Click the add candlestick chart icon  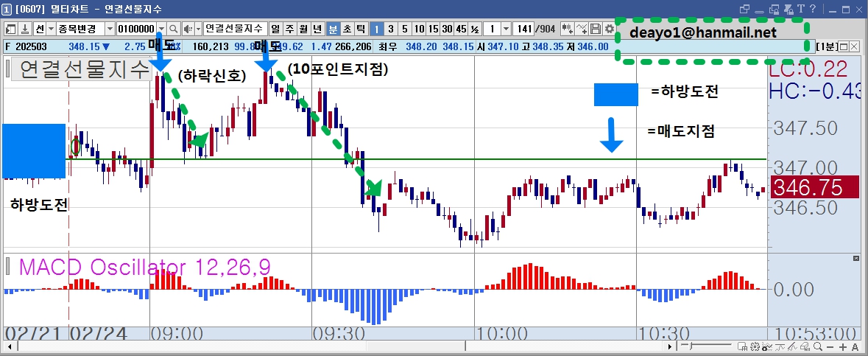(568, 29)
